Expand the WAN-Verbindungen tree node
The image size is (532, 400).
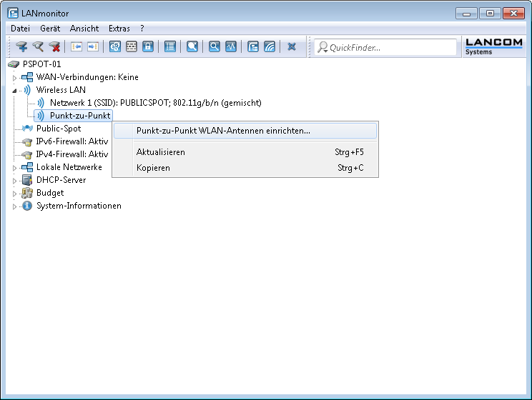[15, 77]
